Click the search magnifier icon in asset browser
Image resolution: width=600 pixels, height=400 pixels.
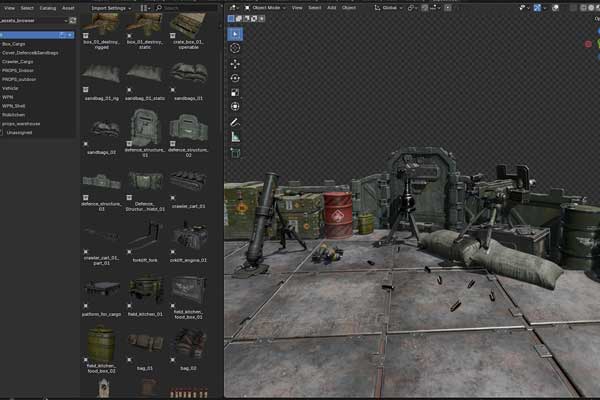[159, 8]
